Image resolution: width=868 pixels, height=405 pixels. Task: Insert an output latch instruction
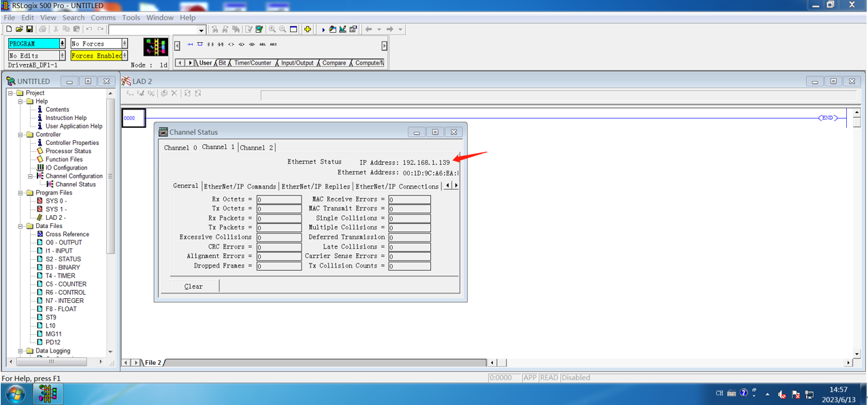(241, 44)
